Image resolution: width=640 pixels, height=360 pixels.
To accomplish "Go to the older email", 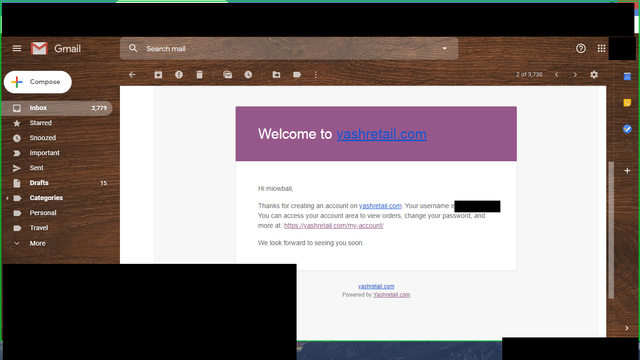I will (575, 75).
